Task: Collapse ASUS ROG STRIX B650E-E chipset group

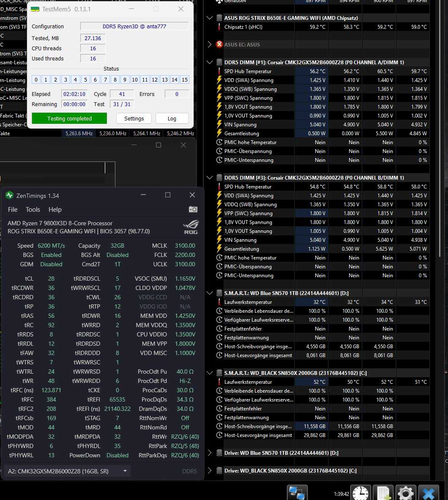Action: pyautogui.click(x=210, y=18)
